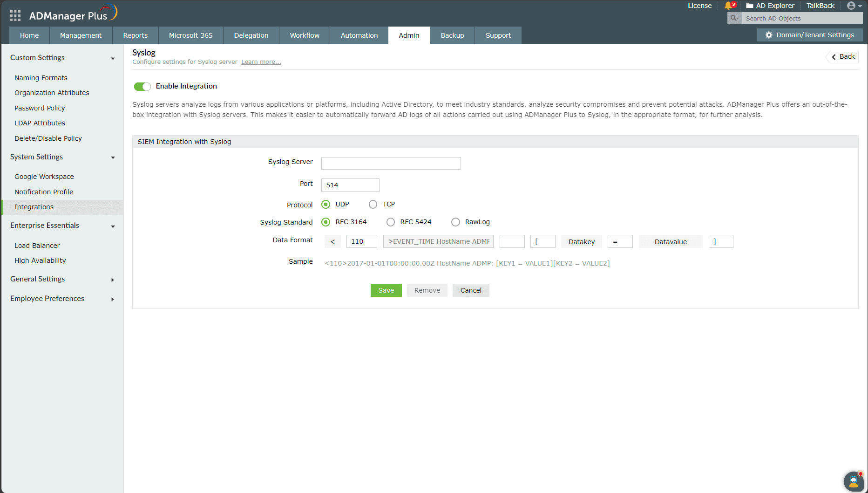Click the closing bracket format field
The height and width of the screenshot is (493, 868).
(x=721, y=241)
